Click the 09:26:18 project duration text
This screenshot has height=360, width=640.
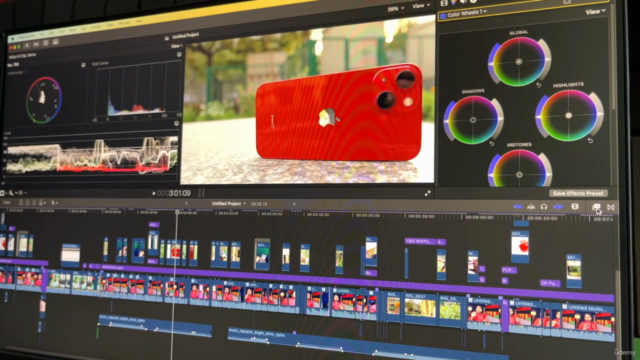(259, 204)
